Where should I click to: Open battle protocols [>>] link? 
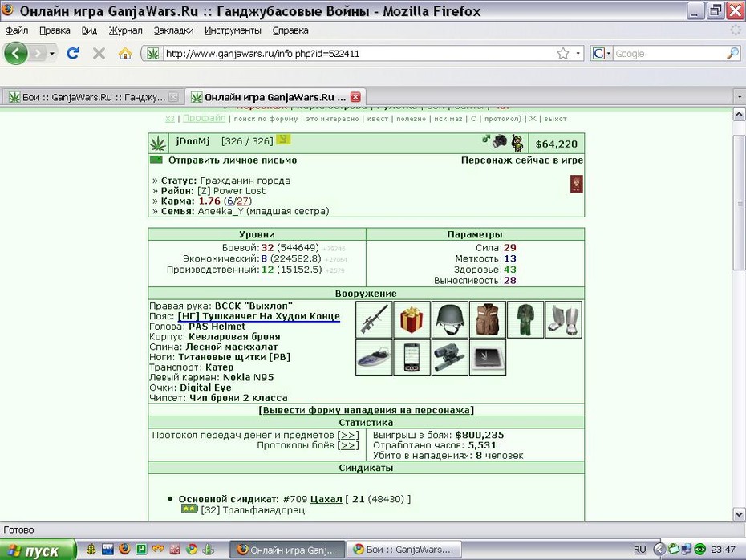348,445
